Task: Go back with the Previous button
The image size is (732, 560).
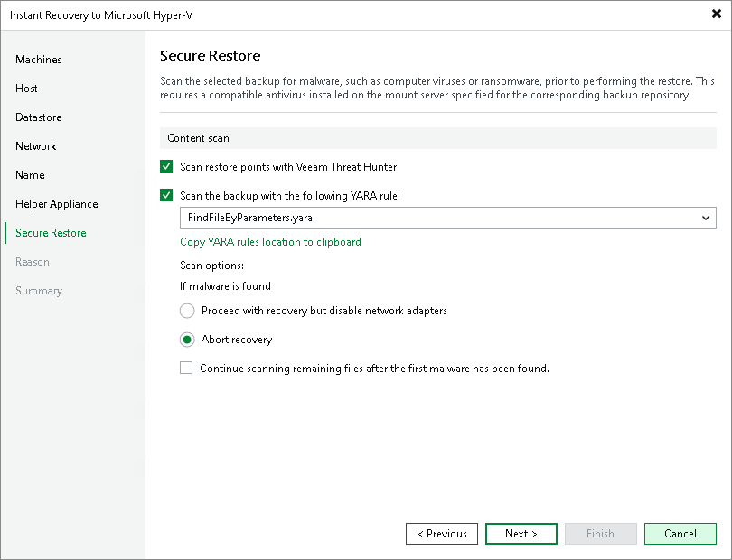Action: click(441, 534)
